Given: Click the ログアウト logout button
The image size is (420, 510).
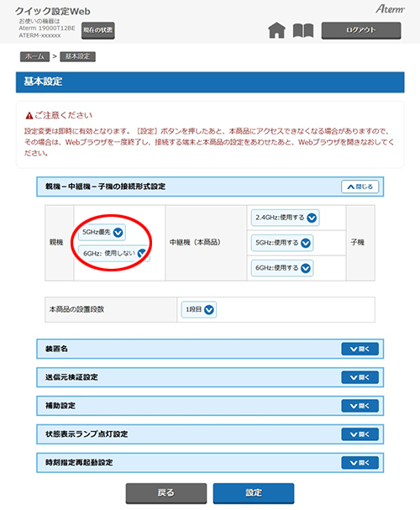Looking at the screenshot, I should pos(361,30).
